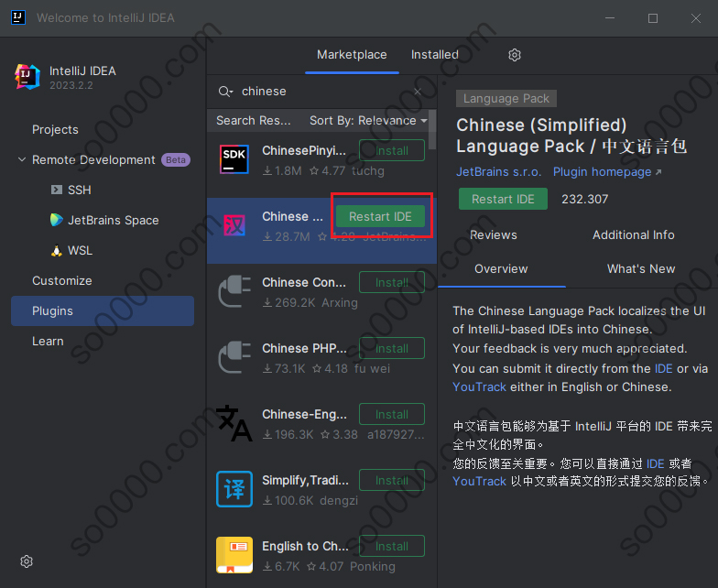Screen dimensions: 718x588
Task: Click the plugin list scrollbar thumb
Action: tap(432, 130)
